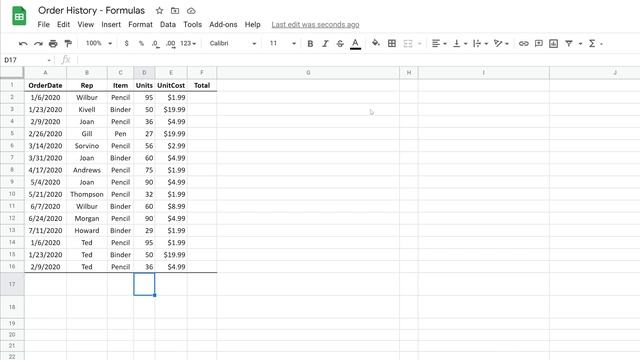
Task: Select the cell containing Pen
Action: point(120,134)
